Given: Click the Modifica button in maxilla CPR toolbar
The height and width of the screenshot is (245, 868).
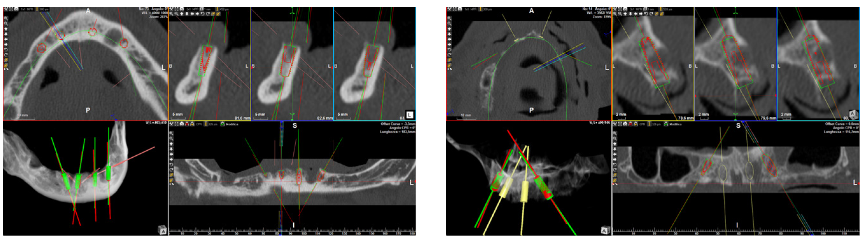Looking at the screenshot, I should click(675, 124).
